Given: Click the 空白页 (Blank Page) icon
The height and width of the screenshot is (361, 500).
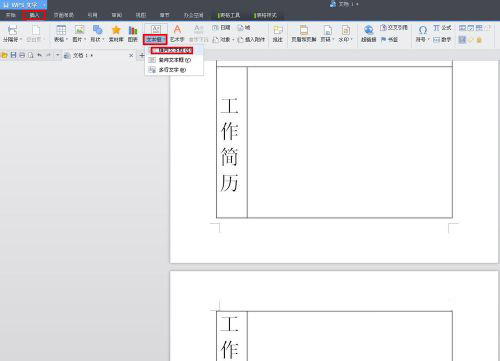Looking at the screenshot, I should 35,30.
